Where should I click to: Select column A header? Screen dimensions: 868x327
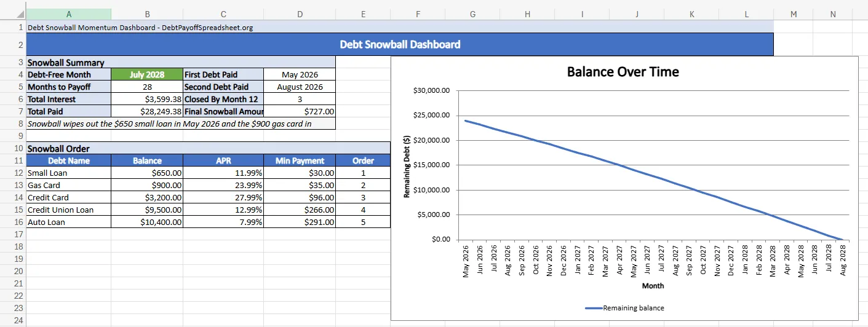pyautogui.click(x=68, y=14)
